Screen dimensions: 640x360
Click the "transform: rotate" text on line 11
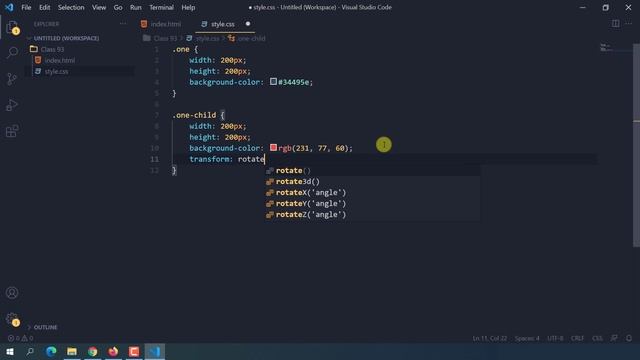tap(227, 159)
